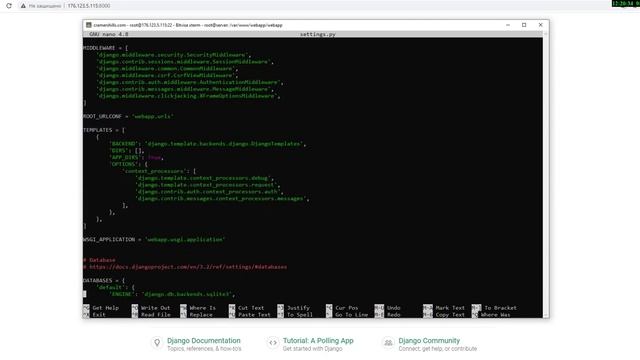Click the To Spell shortcut label
The height and width of the screenshot is (360, 640).
[300, 315]
